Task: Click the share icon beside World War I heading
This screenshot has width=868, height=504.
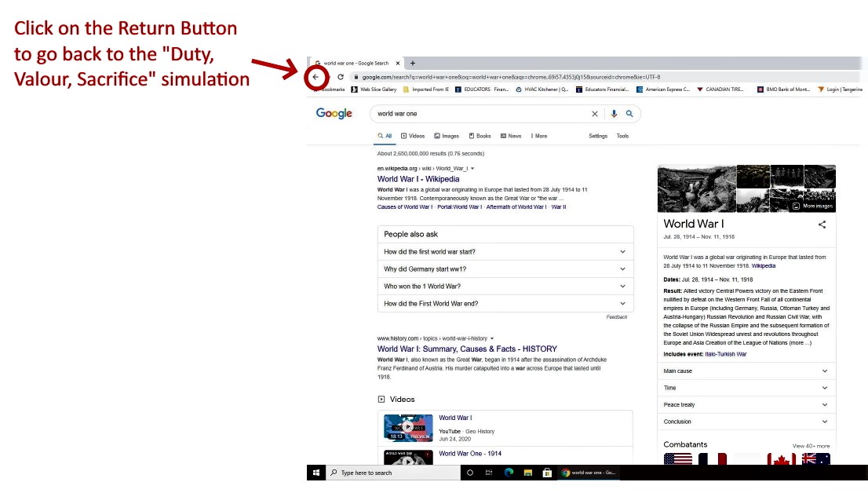Action: (822, 225)
